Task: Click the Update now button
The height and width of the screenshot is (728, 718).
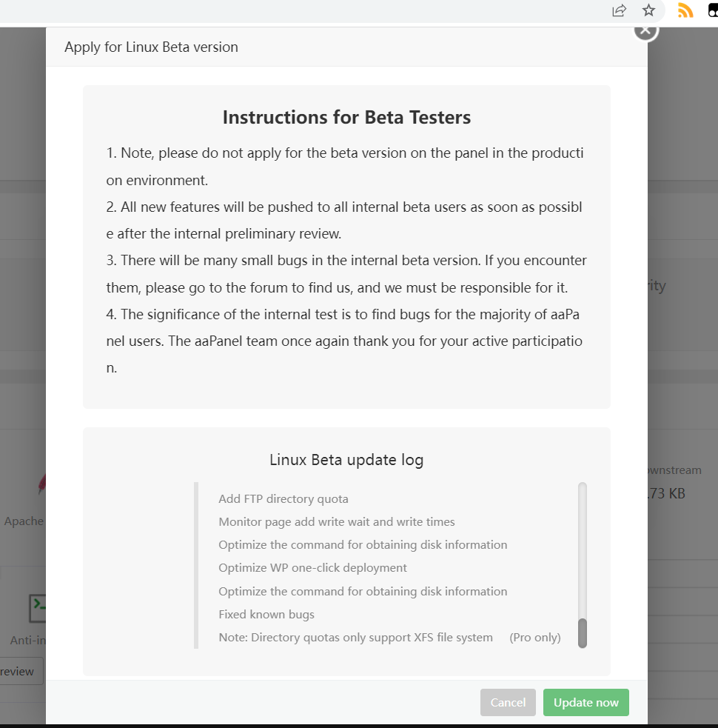Action: [586, 702]
